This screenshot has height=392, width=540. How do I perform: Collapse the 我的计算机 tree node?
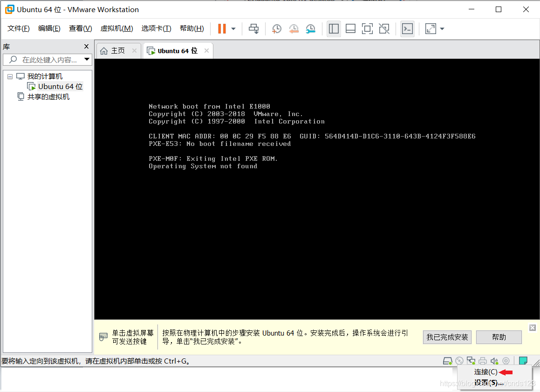click(10, 76)
